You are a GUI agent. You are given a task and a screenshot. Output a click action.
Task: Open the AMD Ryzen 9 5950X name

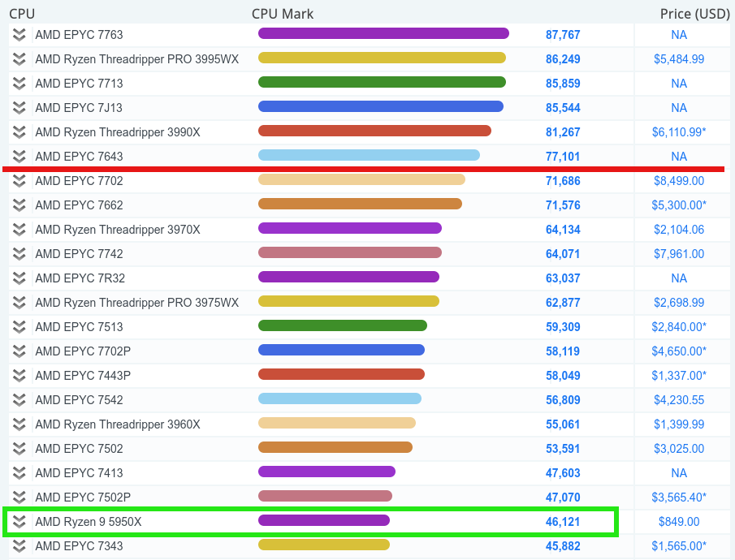[x=89, y=522]
